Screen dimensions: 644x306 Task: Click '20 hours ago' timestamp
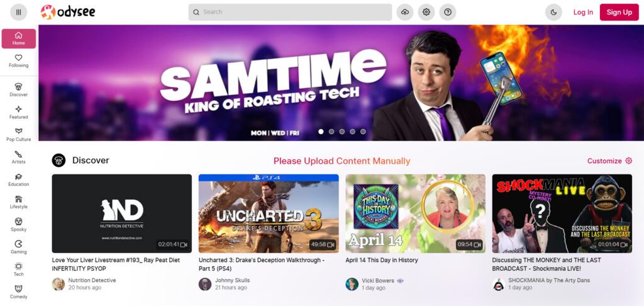pos(85,288)
